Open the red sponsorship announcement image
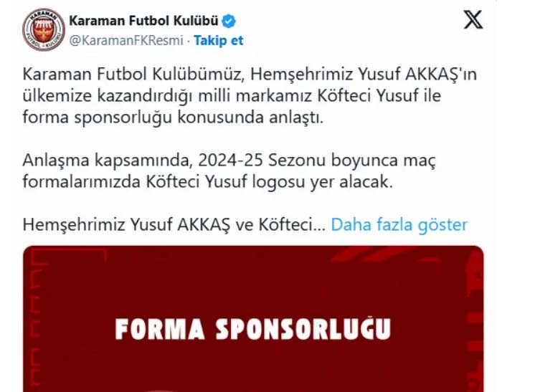This screenshot has width=535, height=392. (253, 319)
